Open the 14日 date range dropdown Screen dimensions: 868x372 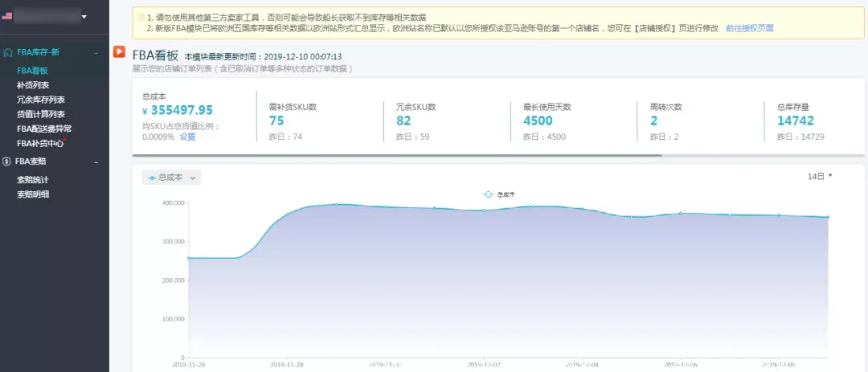[x=820, y=176]
